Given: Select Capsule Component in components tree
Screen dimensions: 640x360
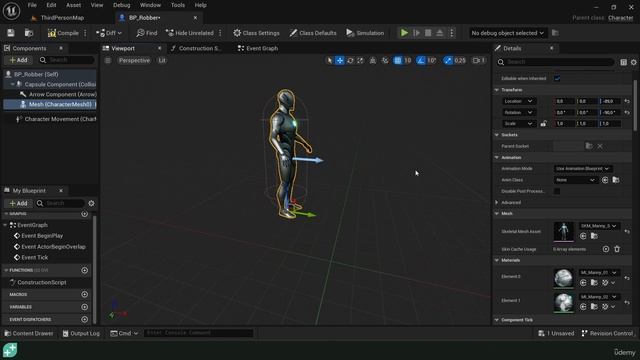Looking at the screenshot, I should click(56, 84).
